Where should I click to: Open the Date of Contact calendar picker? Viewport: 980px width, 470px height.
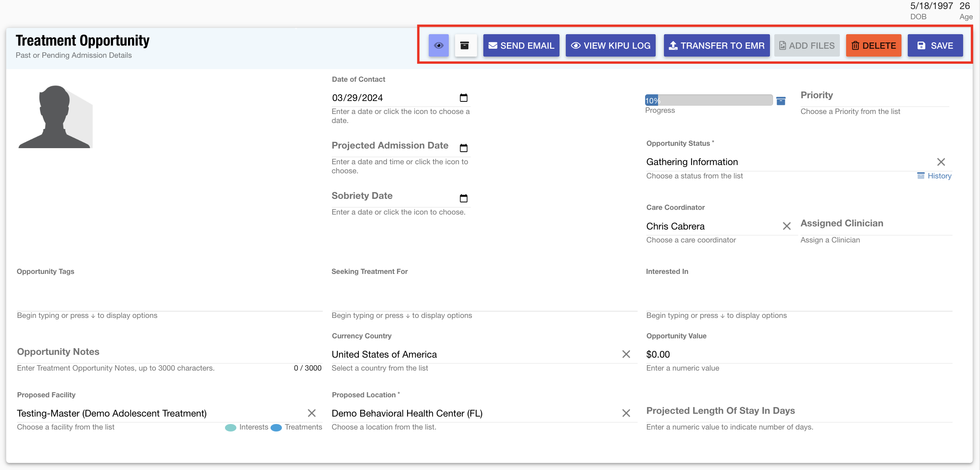[463, 98]
